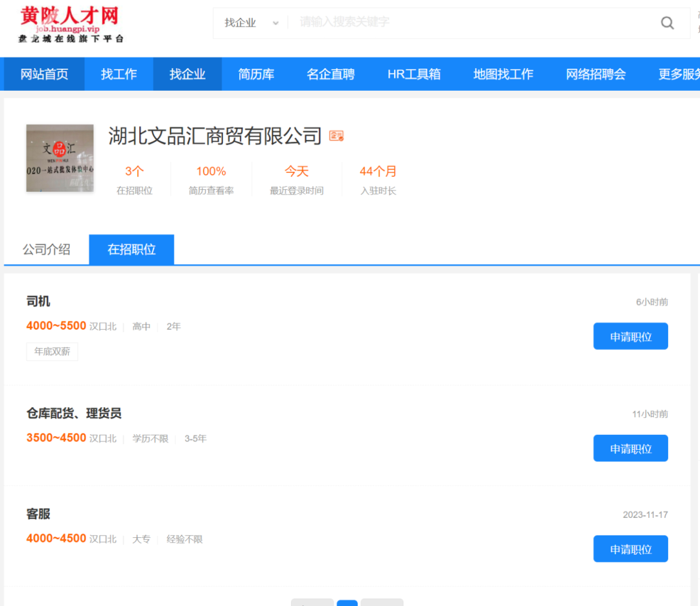This screenshot has width=700, height=606.
Task: Open 地图找工作 navigation item
Action: [503, 74]
